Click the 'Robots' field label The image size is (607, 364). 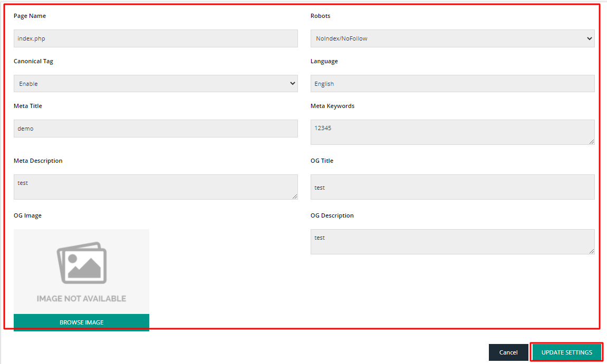tap(320, 16)
